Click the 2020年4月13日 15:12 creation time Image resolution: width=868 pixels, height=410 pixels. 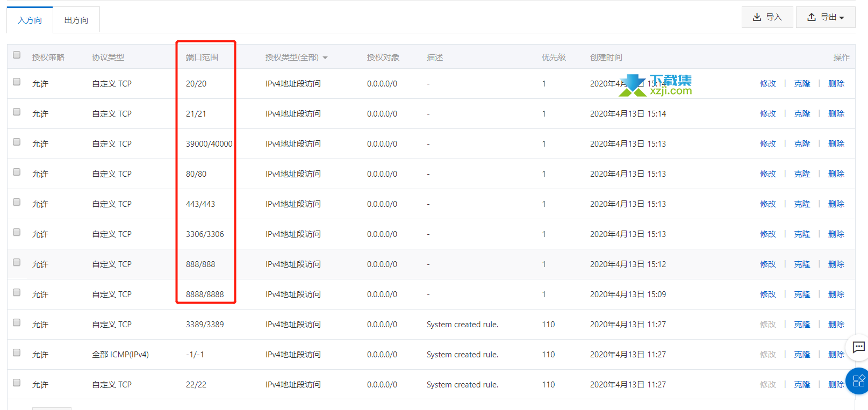coord(628,264)
